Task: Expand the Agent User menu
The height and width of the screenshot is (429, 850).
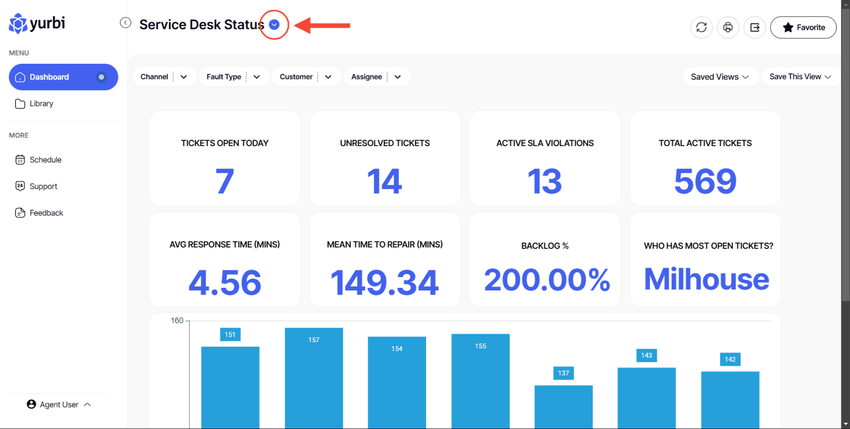Action: click(x=59, y=405)
